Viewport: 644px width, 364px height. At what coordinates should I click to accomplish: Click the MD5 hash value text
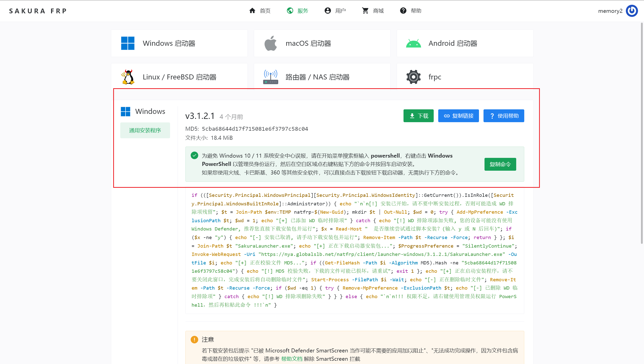click(255, 129)
